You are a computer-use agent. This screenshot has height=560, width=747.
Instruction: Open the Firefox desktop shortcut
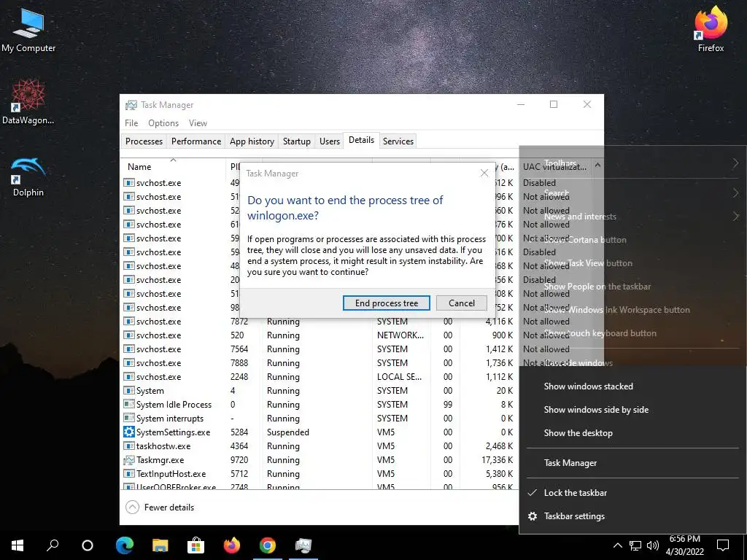tap(711, 28)
